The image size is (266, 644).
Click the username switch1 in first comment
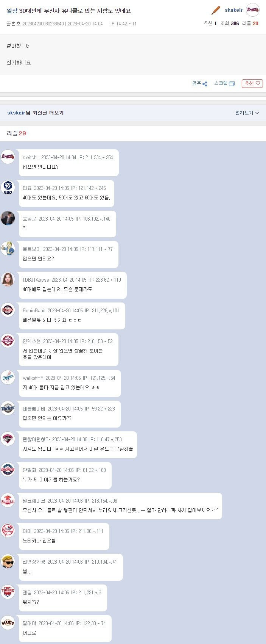31,157
